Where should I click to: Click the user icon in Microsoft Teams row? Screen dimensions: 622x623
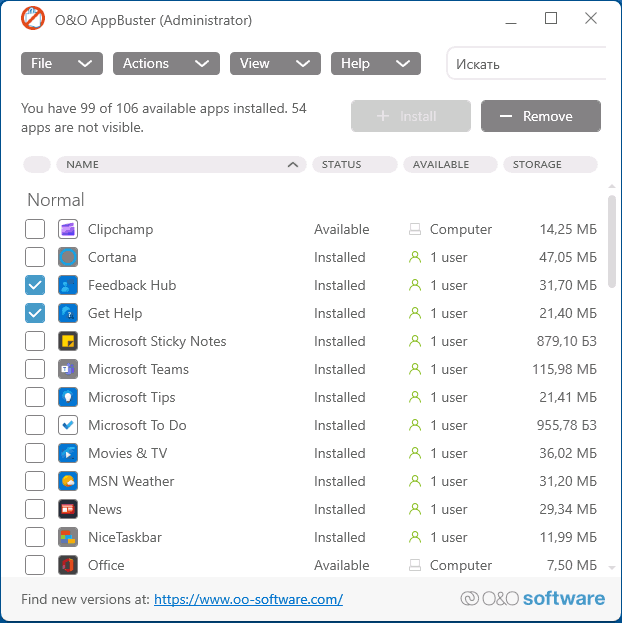tap(415, 369)
